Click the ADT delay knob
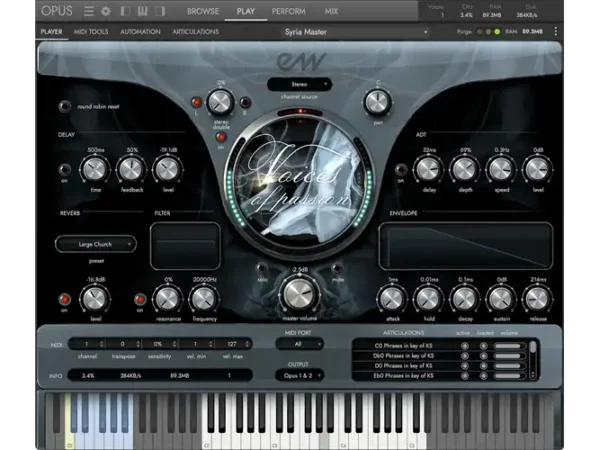600x450 pixels. click(428, 170)
